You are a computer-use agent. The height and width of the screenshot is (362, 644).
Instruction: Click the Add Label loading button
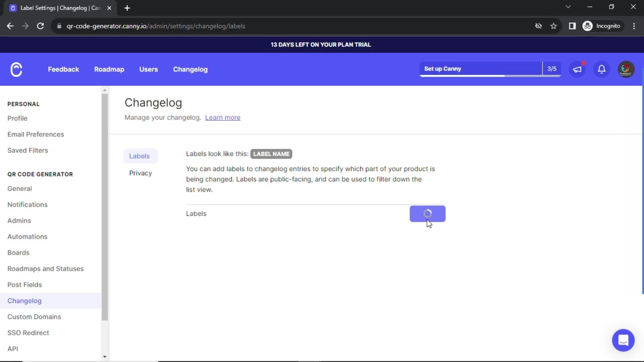tap(428, 214)
